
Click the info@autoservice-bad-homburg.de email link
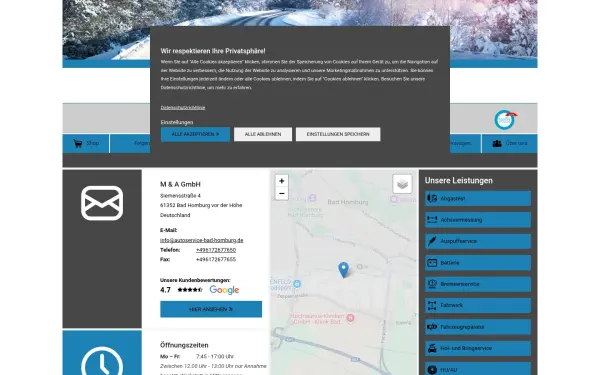point(202,240)
